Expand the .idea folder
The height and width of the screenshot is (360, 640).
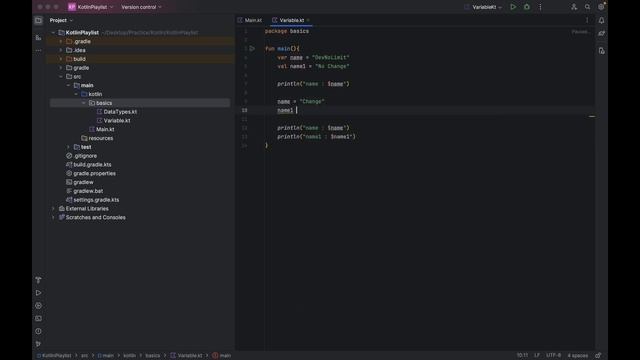coord(61,50)
